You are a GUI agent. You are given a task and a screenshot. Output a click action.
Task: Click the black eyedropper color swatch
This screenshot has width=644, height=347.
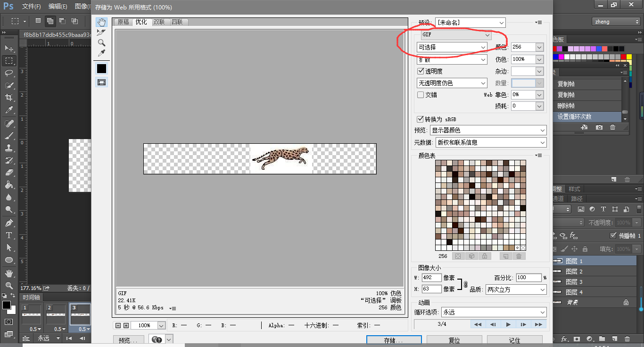pos(101,69)
